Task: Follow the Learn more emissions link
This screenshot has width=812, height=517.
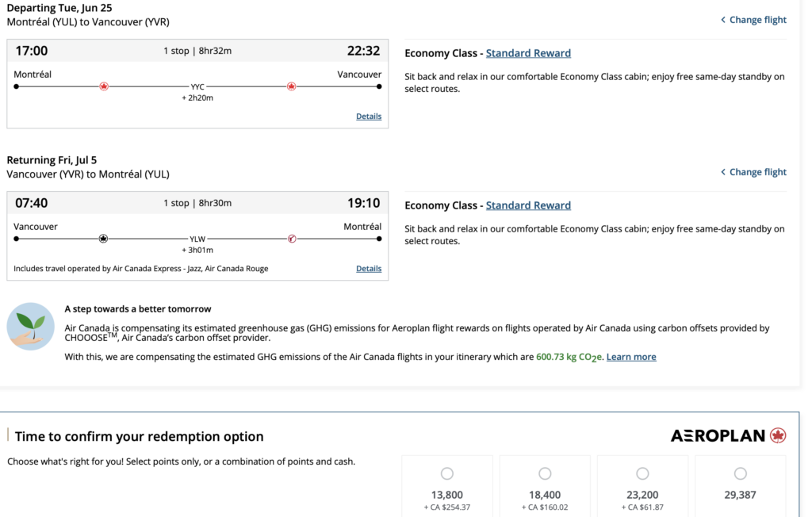Action: point(631,357)
